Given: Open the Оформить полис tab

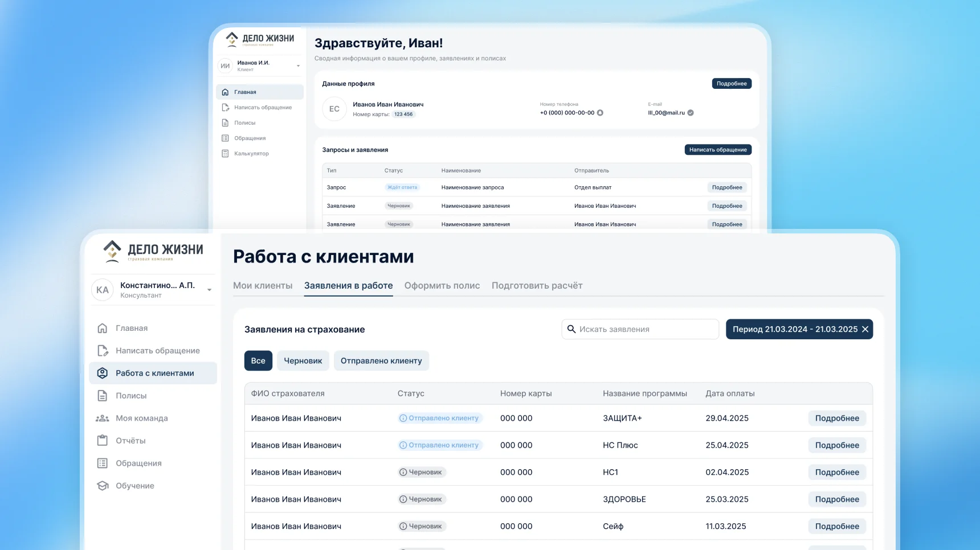Looking at the screenshot, I should tap(442, 286).
